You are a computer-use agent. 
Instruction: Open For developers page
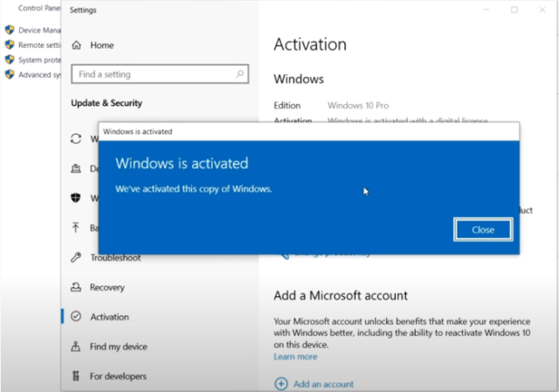tap(118, 376)
